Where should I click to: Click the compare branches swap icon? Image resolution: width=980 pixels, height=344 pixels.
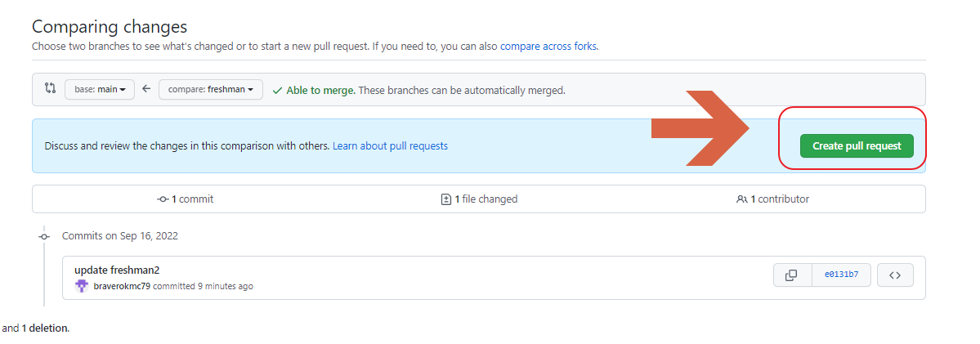pyautogui.click(x=50, y=89)
